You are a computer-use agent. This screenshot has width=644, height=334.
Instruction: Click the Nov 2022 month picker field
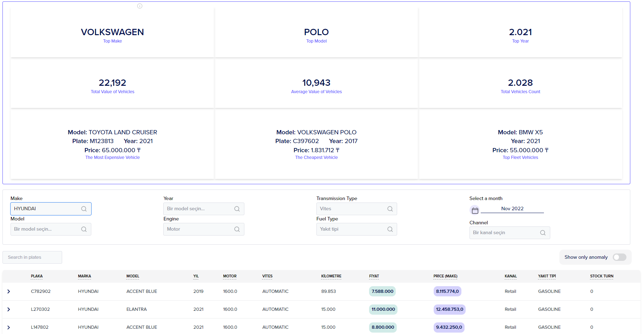(x=512, y=209)
